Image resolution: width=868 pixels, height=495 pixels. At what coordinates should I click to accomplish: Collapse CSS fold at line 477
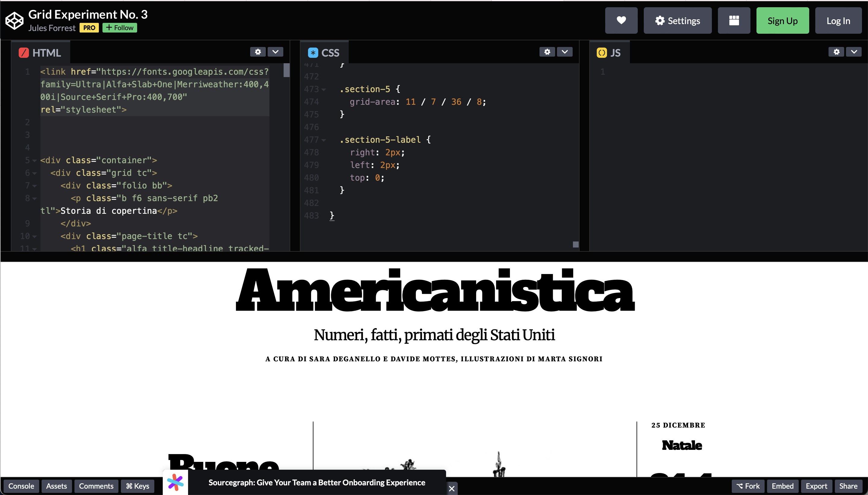pyautogui.click(x=324, y=140)
